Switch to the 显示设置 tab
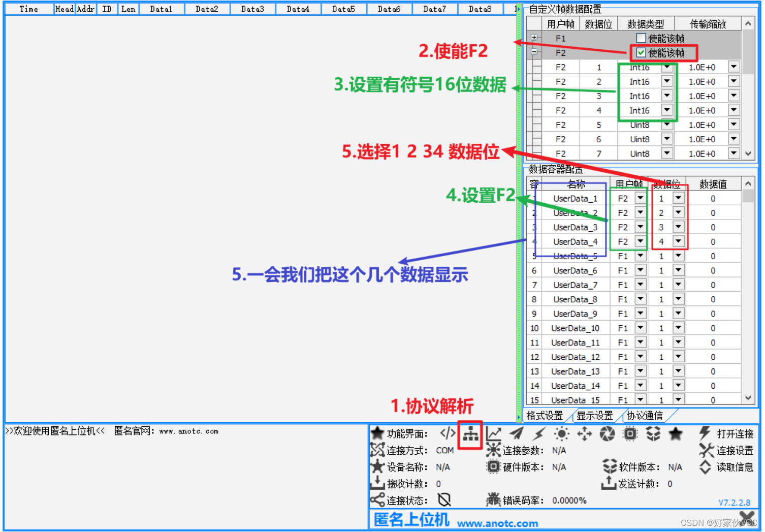The width and height of the screenshot is (765, 532). coord(595,416)
